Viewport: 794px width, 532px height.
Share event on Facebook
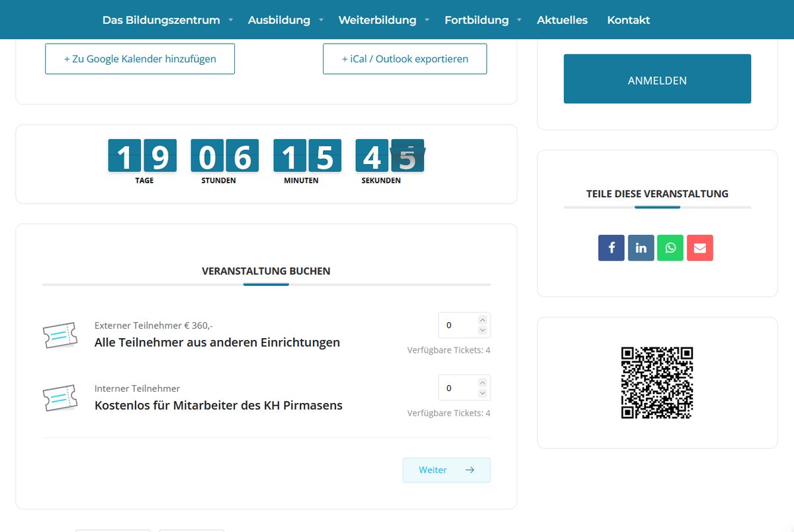point(611,247)
